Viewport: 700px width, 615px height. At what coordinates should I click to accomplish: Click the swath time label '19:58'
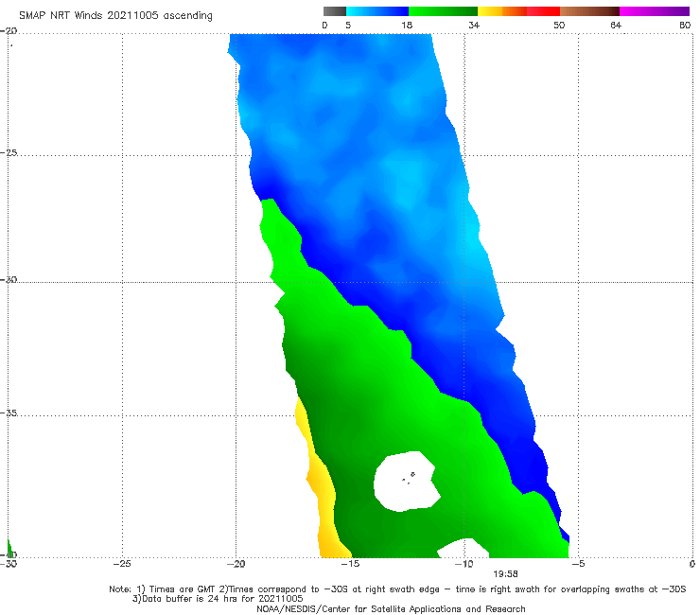click(x=505, y=574)
